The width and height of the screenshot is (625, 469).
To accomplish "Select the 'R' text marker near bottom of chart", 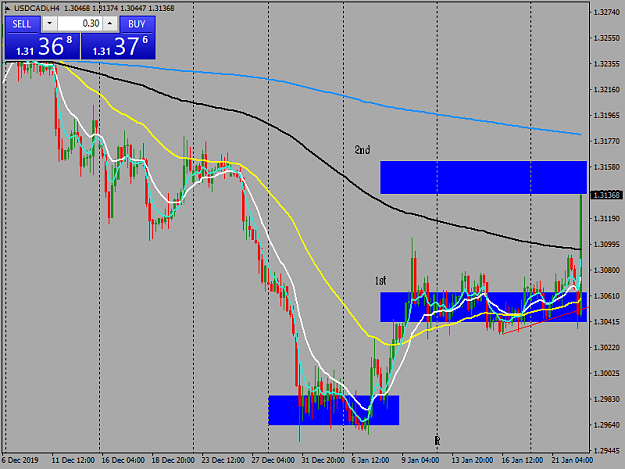I will pyautogui.click(x=437, y=441).
